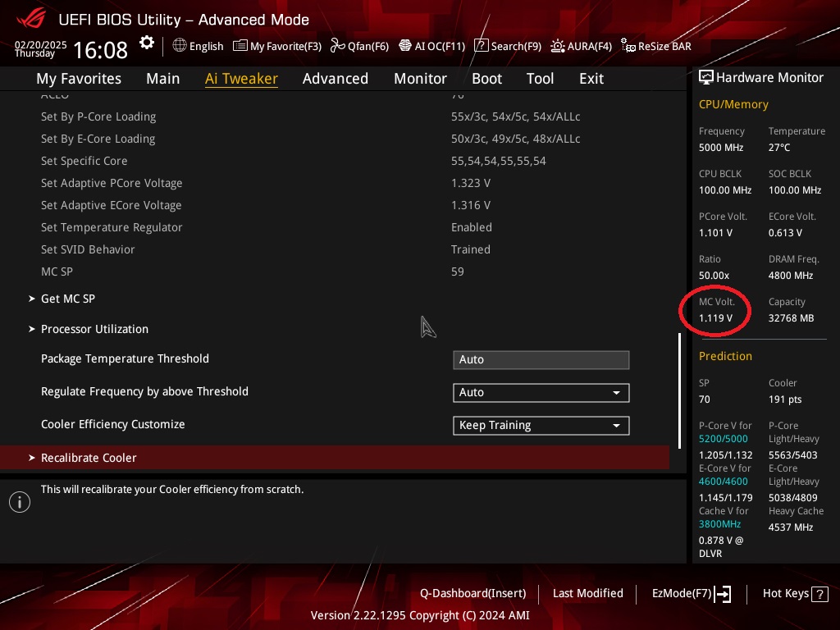Click Prediction section heading
This screenshot has width=840, height=630.
[725, 356]
